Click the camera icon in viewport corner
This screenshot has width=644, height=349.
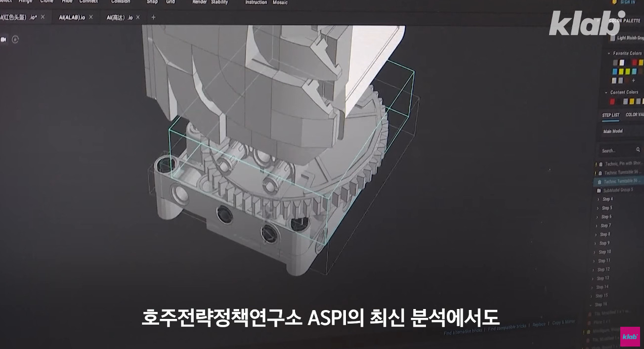(x=3, y=40)
